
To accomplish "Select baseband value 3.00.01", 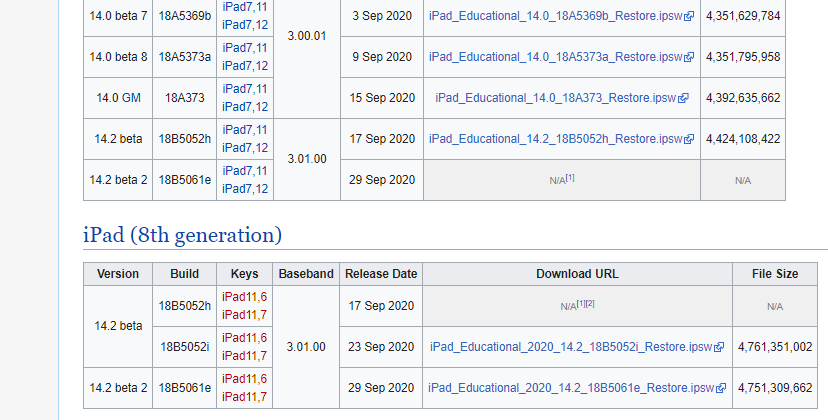I will click(x=307, y=36).
